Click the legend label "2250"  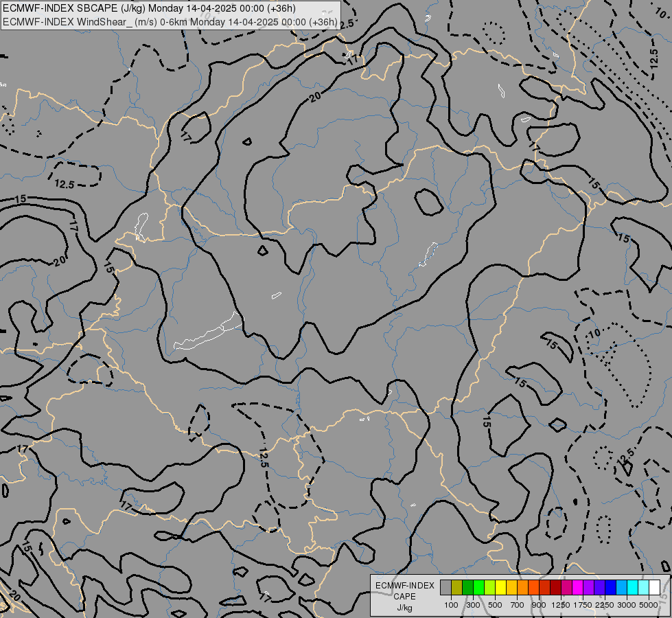tap(604, 605)
